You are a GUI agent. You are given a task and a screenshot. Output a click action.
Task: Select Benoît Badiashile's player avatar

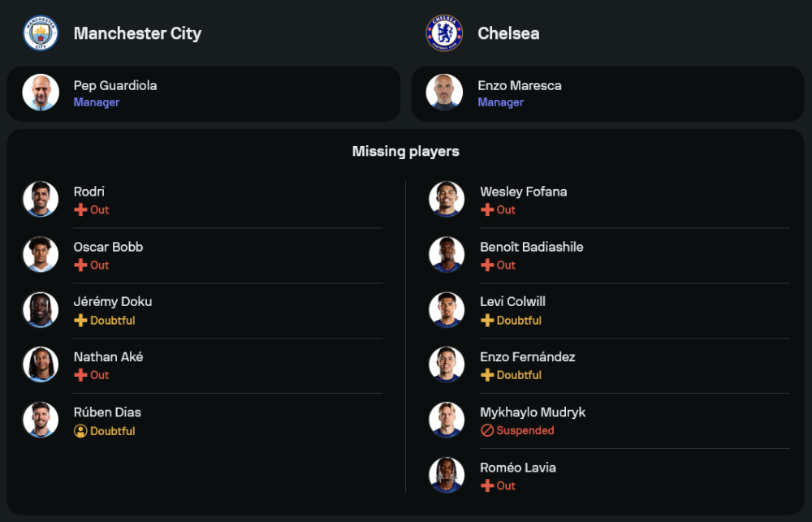447,254
